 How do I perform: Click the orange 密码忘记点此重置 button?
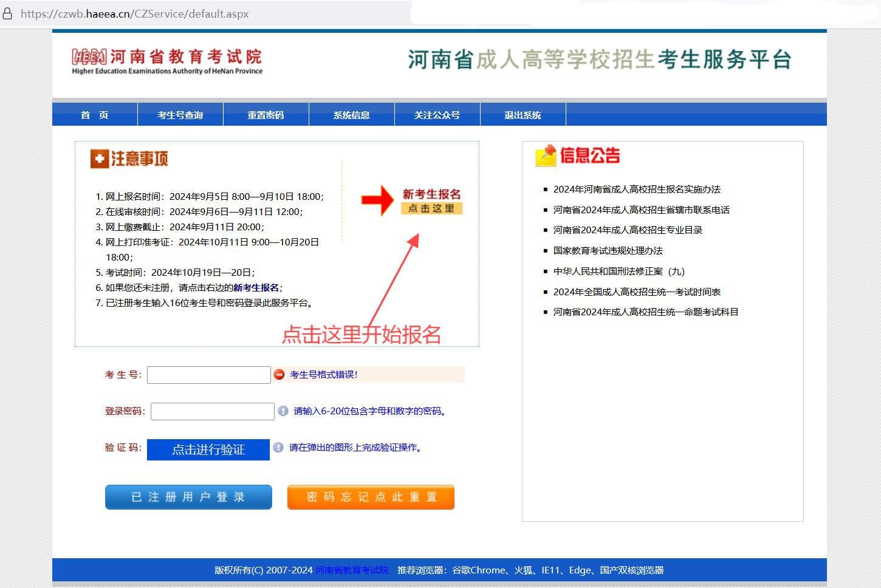point(371,497)
